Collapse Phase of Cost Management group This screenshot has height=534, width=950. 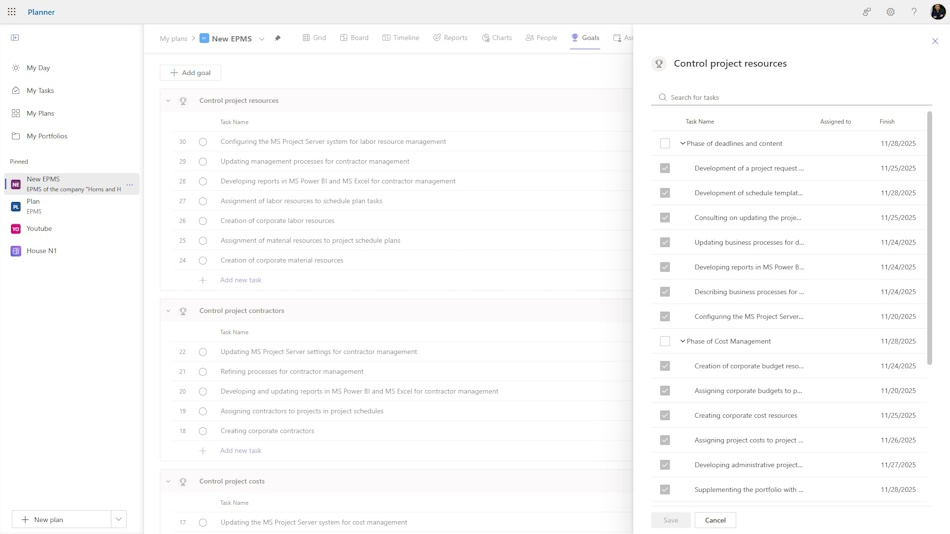682,341
